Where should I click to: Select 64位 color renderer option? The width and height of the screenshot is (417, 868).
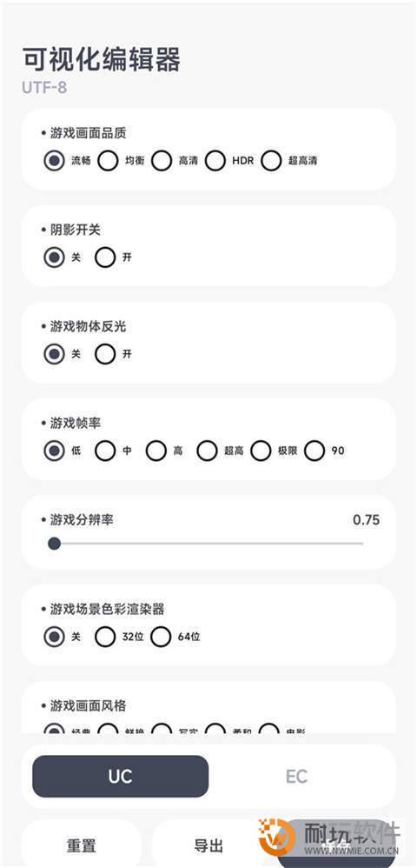[161, 637]
